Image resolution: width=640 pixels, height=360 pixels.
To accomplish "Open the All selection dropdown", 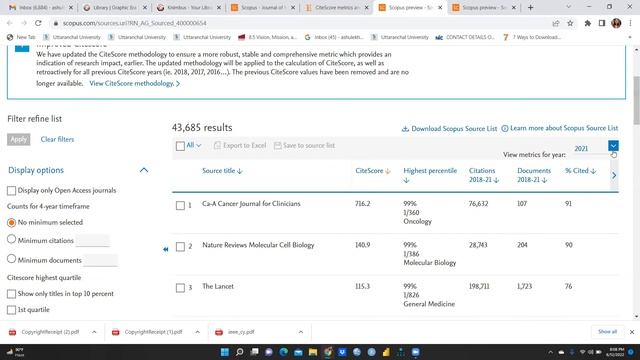I will coord(194,145).
